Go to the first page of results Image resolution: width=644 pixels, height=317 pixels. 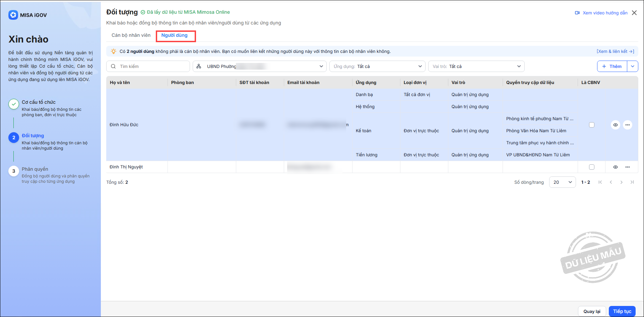point(600,182)
